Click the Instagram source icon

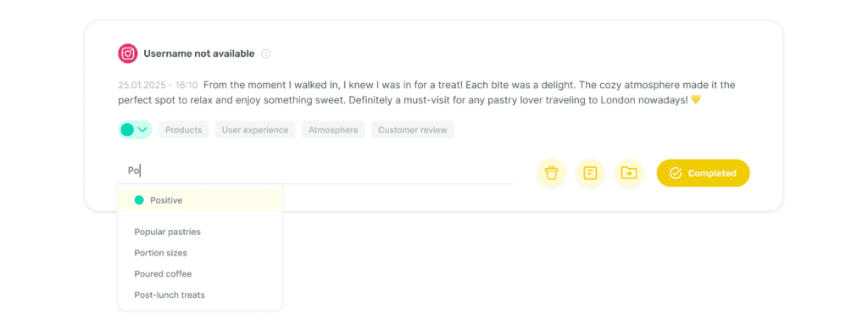(x=128, y=53)
